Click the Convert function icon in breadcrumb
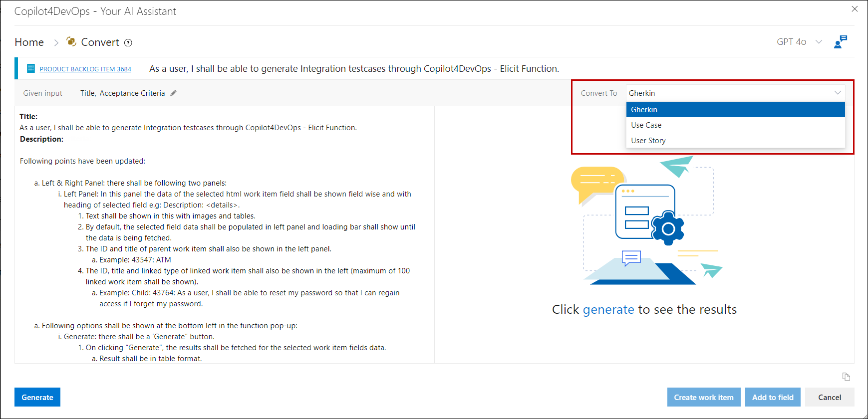Viewport: 868px width, 419px height. [x=71, y=42]
